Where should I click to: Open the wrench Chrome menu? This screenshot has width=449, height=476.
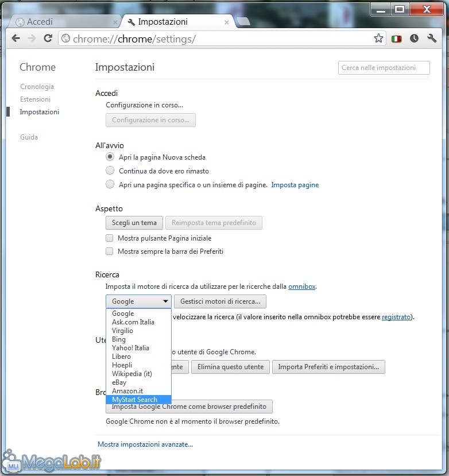[432, 38]
